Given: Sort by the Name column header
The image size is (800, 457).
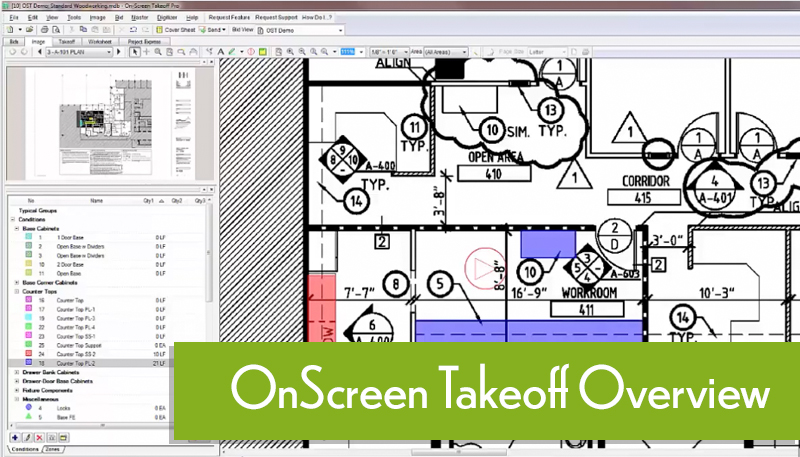Looking at the screenshot, I should point(96,201).
